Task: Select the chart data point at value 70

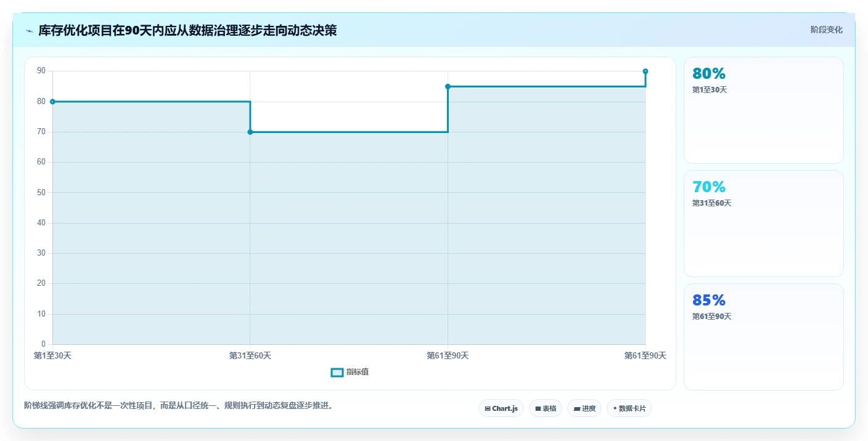Action: pos(250,132)
